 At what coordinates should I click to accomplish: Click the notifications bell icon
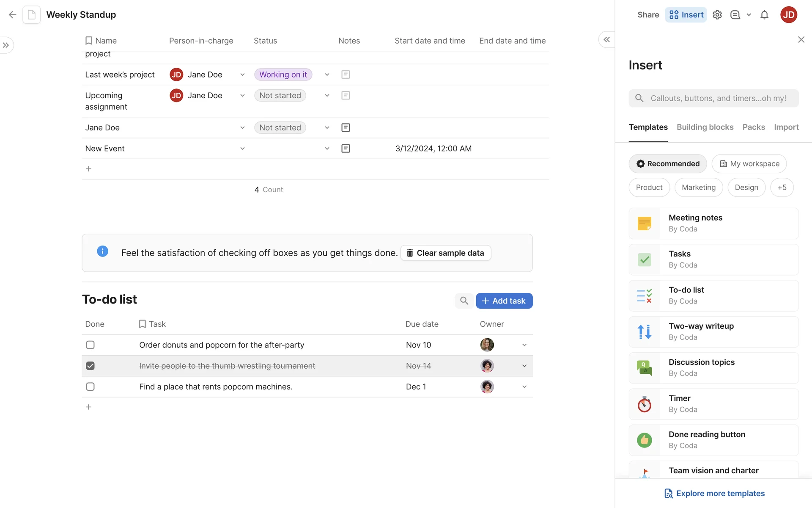(x=764, y=15)
